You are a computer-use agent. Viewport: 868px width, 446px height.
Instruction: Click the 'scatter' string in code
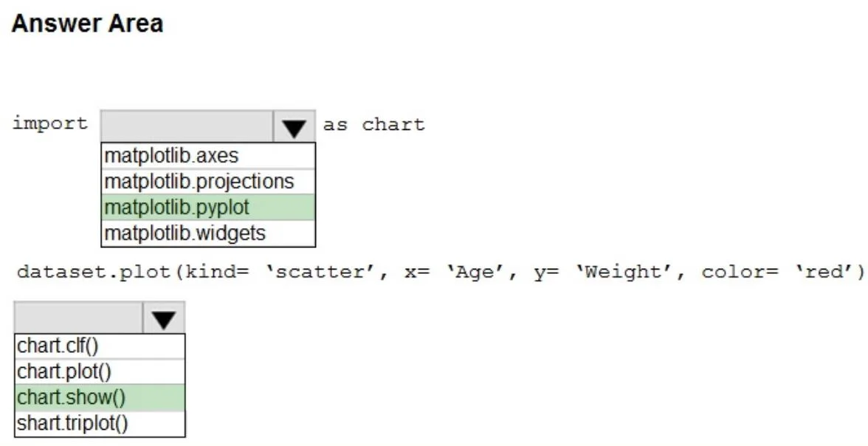[320, 272]
